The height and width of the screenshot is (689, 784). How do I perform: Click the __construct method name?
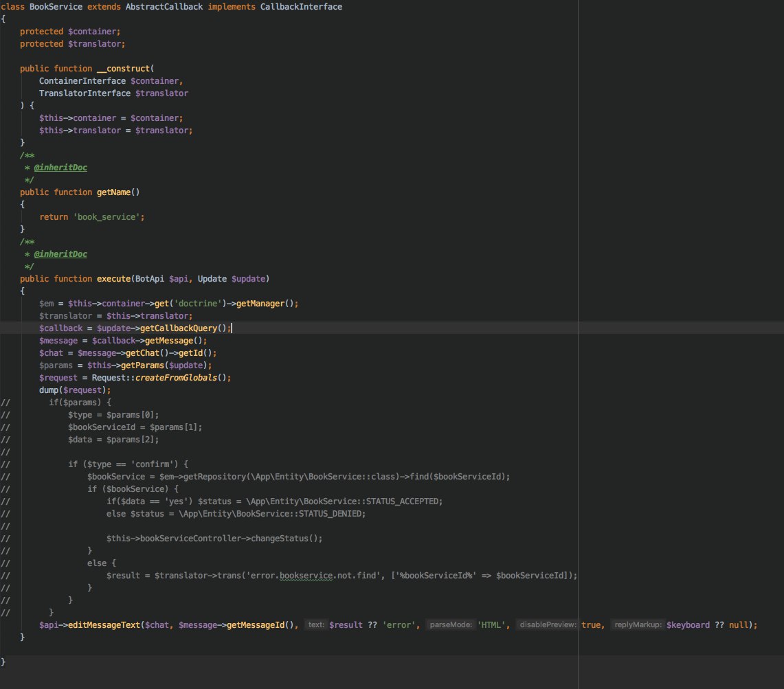click(123, 69)
